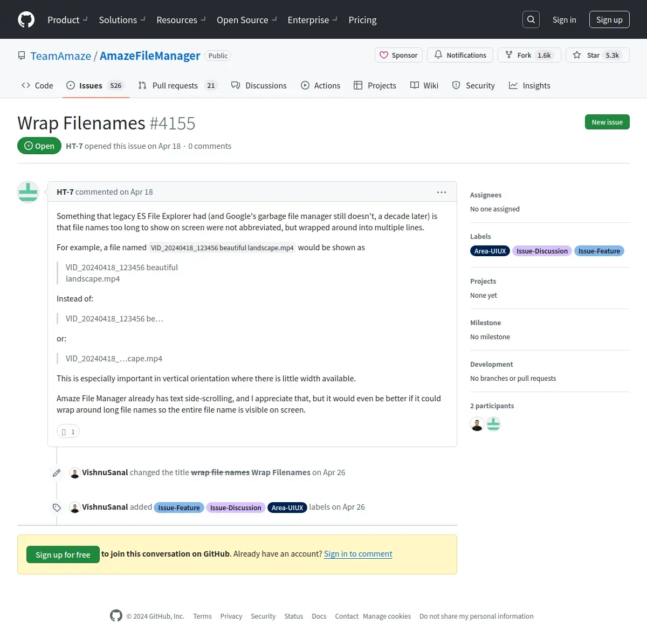
Task: Open HT-7's green avatar in participants
Action: point(493,424)
